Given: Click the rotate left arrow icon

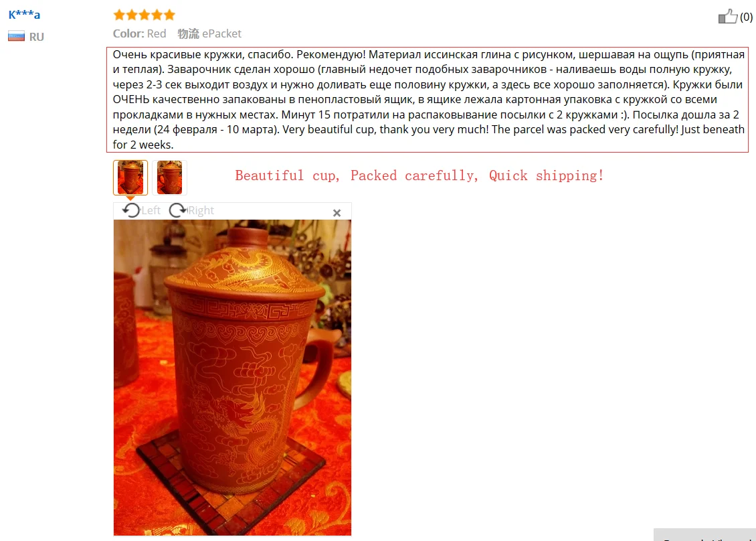Looking at the screenshot, I should coord(130,210).
